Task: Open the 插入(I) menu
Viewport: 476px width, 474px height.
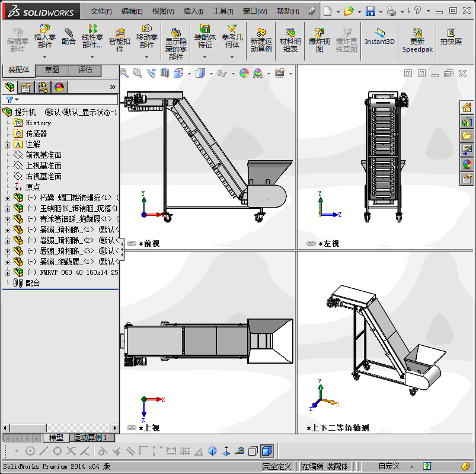Action: click(x=193, y=11)
